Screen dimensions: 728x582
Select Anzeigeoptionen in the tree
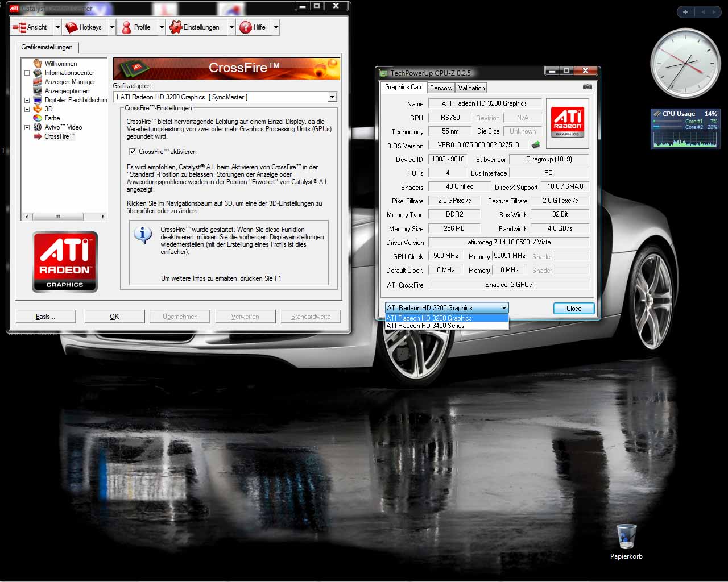point(67,91)
